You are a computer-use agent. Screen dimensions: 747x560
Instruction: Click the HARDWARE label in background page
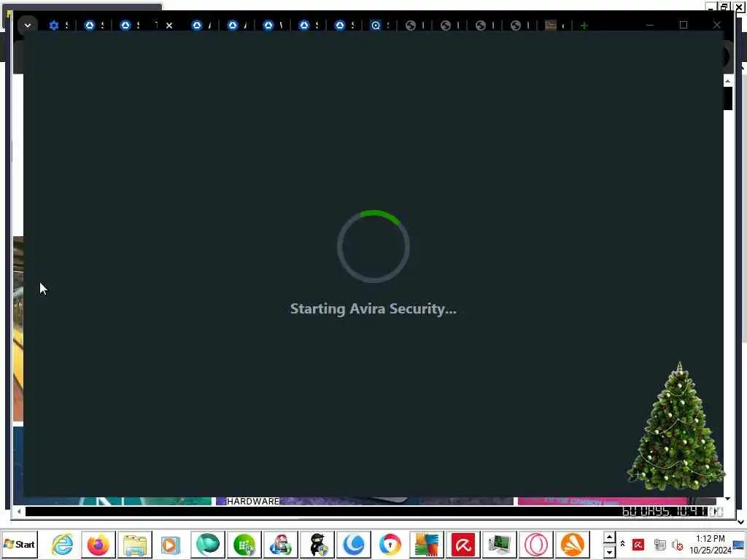(x=253, y=501)
